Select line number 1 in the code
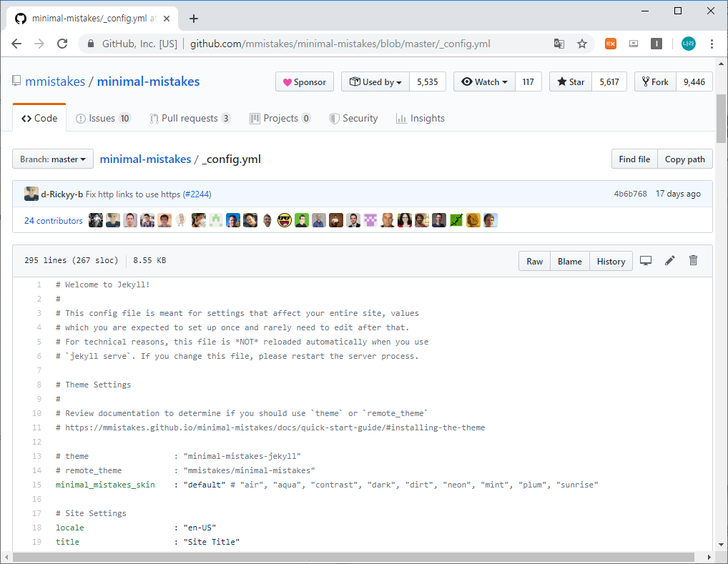The width and height of the screenshot is (728, 564). pyautogui.click(x=39, y=285)
